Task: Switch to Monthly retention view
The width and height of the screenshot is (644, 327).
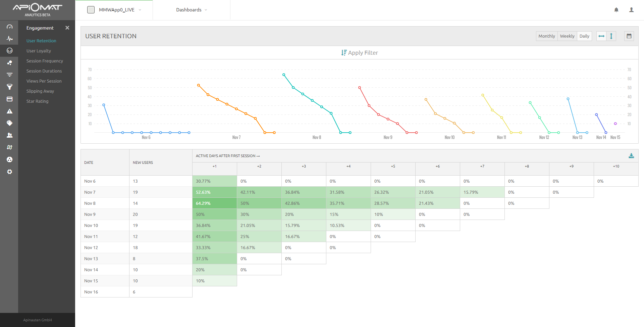Action: click(x=547, y=36)
